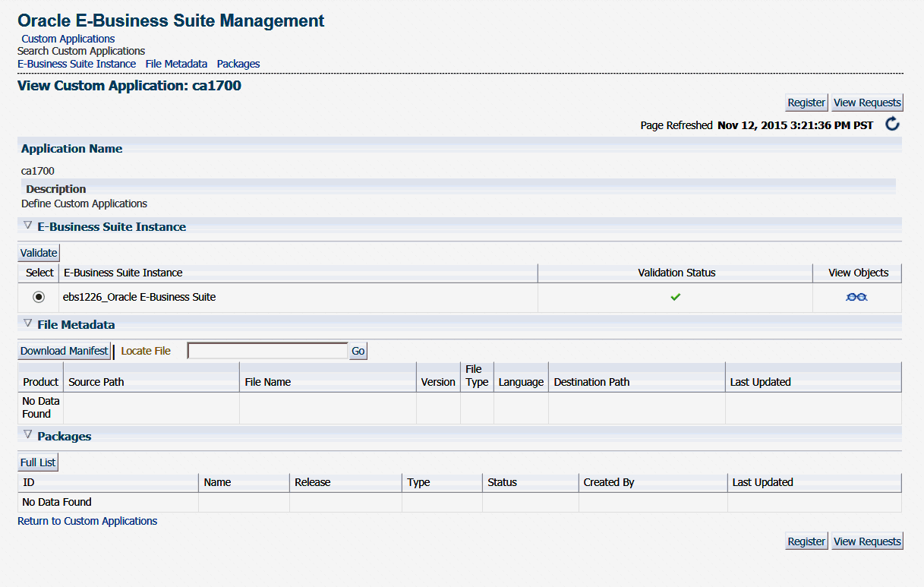The height and width of the screenshot is (587, 924).
Task: Jump to E-Business Suite Instance anchor link
Action: point(77,64)
